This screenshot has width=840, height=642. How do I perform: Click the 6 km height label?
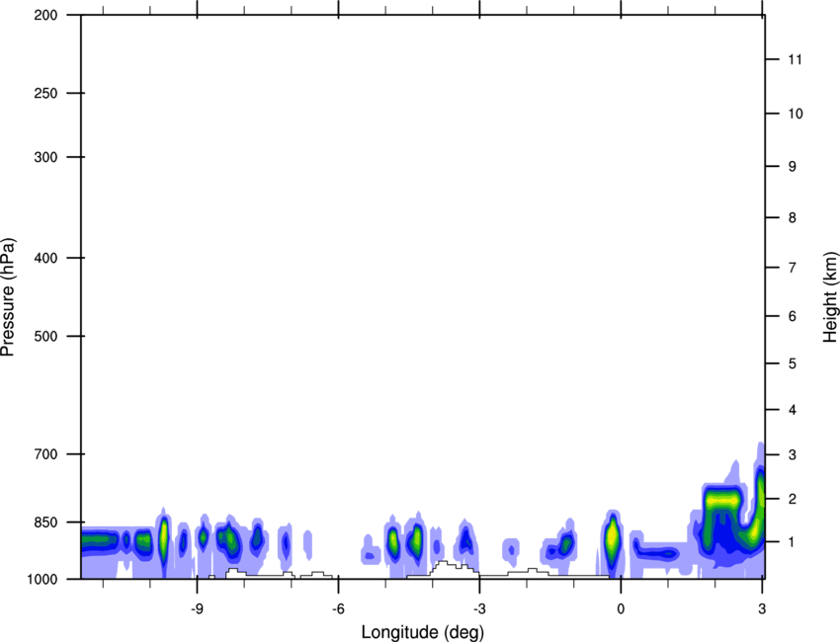click(793, 316)
